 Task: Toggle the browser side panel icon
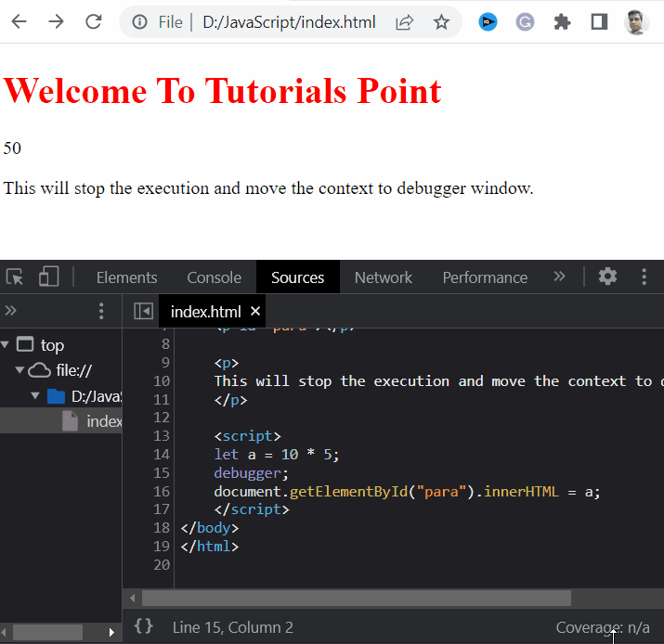pos(599,22)
